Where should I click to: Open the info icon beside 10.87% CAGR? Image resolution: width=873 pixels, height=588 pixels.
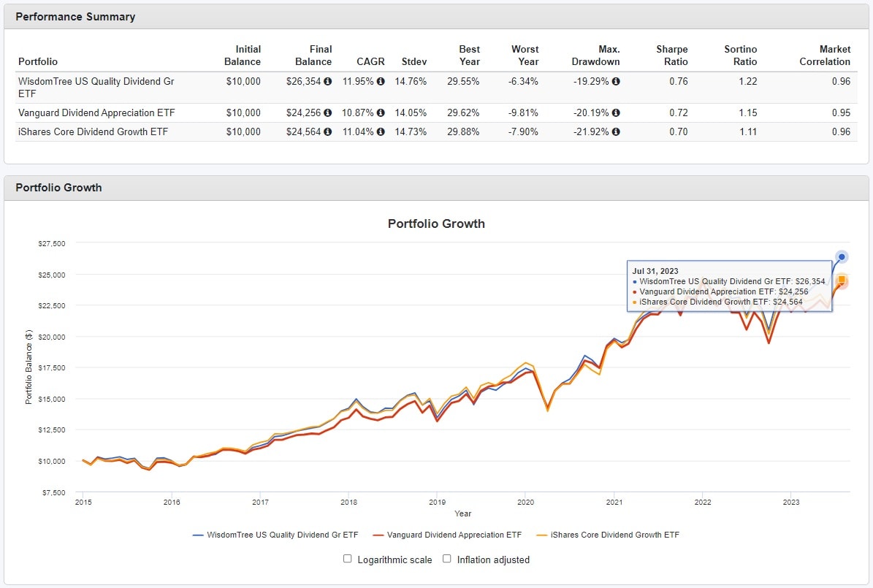coord(381,113)
